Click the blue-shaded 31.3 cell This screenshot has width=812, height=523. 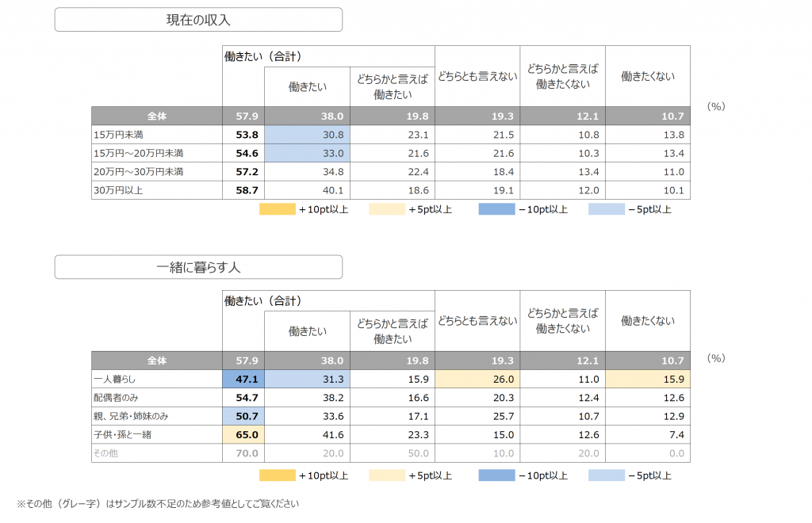[307, 380]
